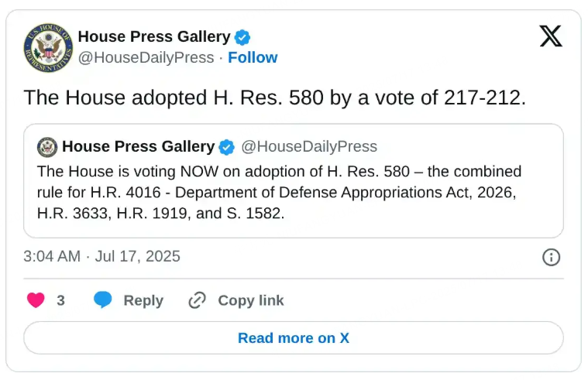Click the Read more on X button

[294, 337]
